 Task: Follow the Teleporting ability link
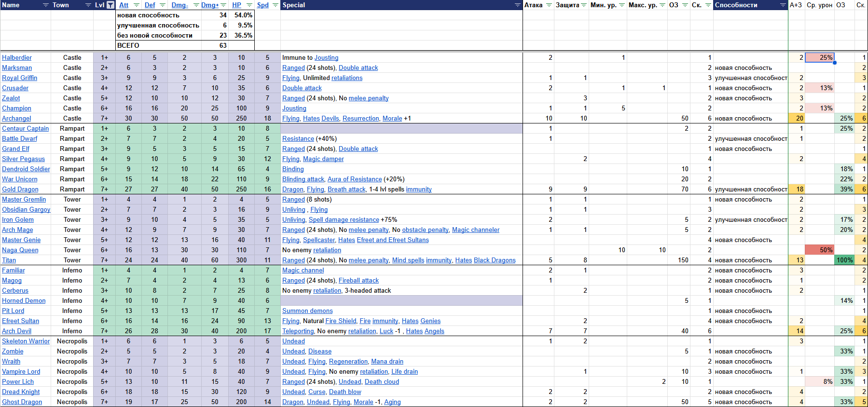[298, 331]
